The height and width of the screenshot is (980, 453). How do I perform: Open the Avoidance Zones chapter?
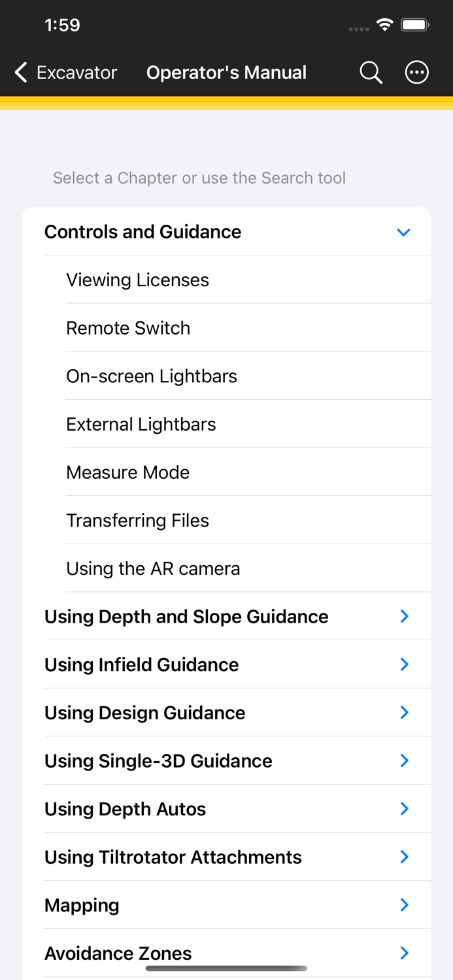(x=226, y=953)
